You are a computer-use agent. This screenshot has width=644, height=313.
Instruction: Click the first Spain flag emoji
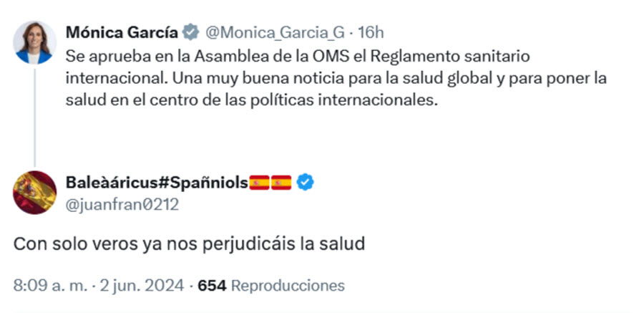pyautogui.click(x=260, y=183)
